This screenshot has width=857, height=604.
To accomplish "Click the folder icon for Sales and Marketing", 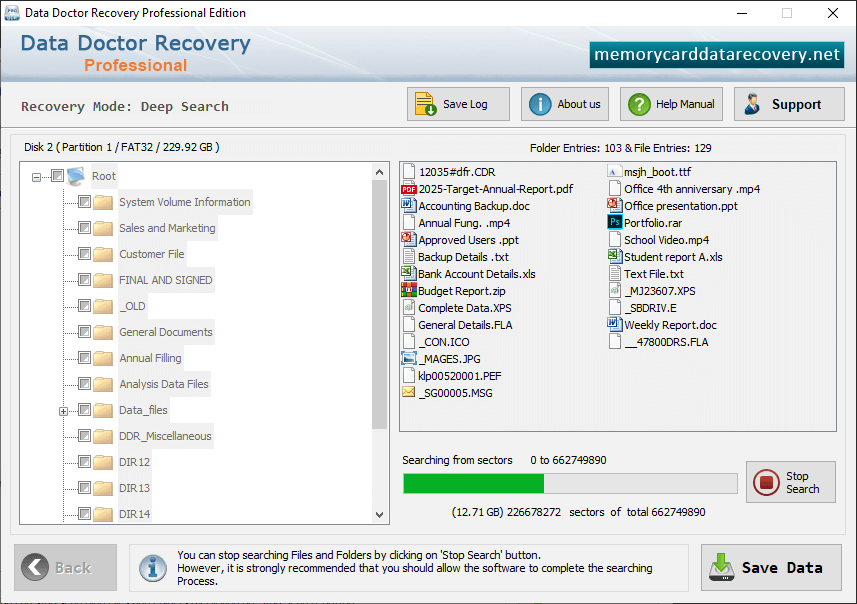I will pyautogui.click(x=103, y=228).
